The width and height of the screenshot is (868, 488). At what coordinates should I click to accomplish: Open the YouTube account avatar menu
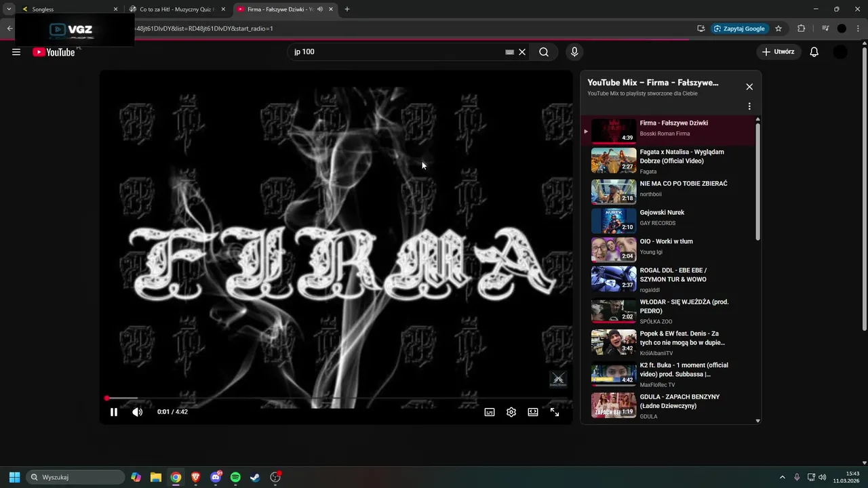click(840, 52)
